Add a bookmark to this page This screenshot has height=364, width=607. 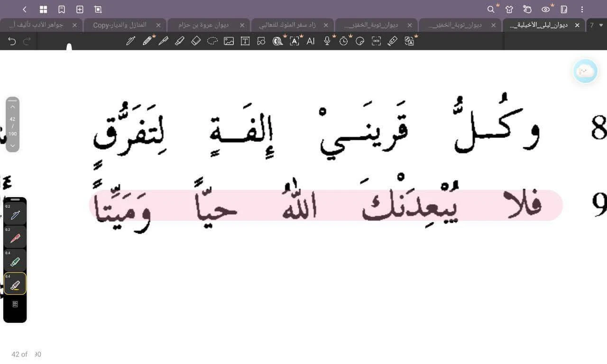click(61, 9)
